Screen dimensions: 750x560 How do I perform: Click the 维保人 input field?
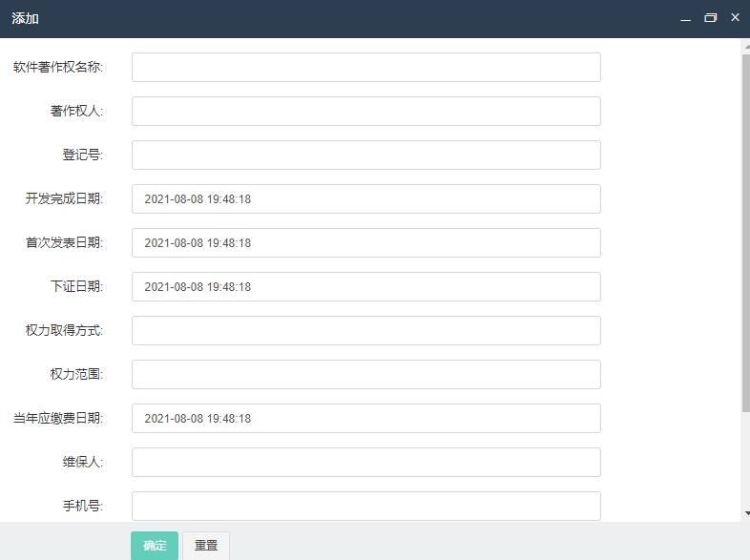point(365,463)
